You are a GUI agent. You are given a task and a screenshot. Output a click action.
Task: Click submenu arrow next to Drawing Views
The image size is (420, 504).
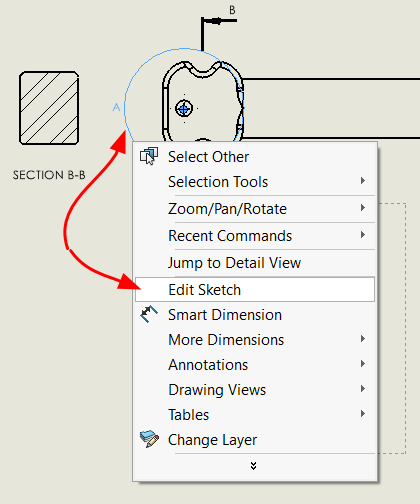point(363,389)
